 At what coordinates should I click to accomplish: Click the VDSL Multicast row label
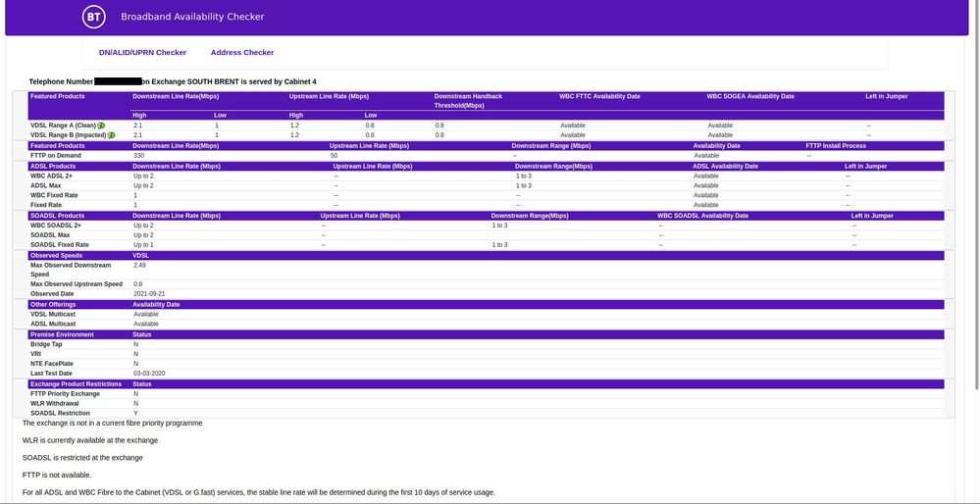coord(53,314)
